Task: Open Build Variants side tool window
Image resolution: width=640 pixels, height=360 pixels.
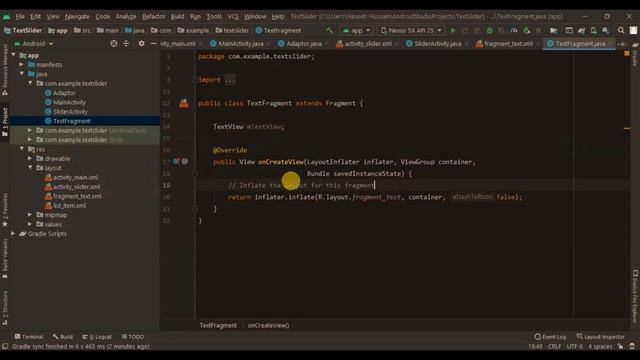Action: 5,258
